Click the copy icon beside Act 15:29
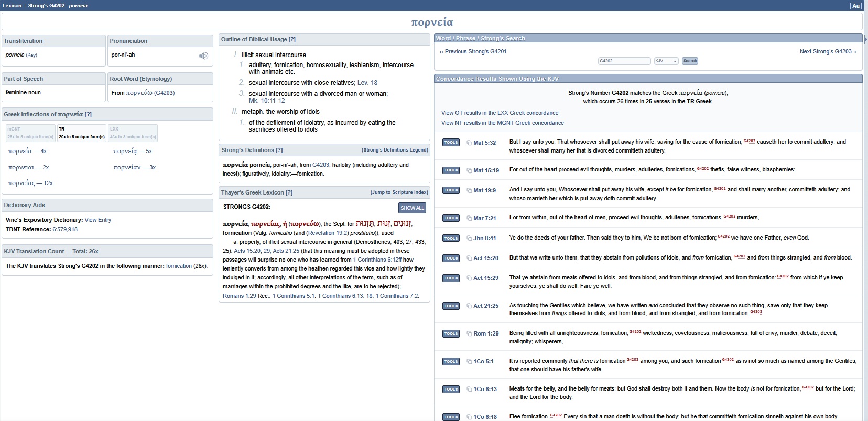 coord(469,278)
